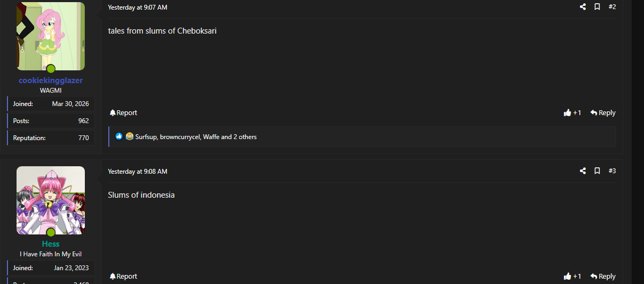This screenshot has width=644, height=284.
Task: Report cookiekingglazer's post
Action: [x=123, y=113]
